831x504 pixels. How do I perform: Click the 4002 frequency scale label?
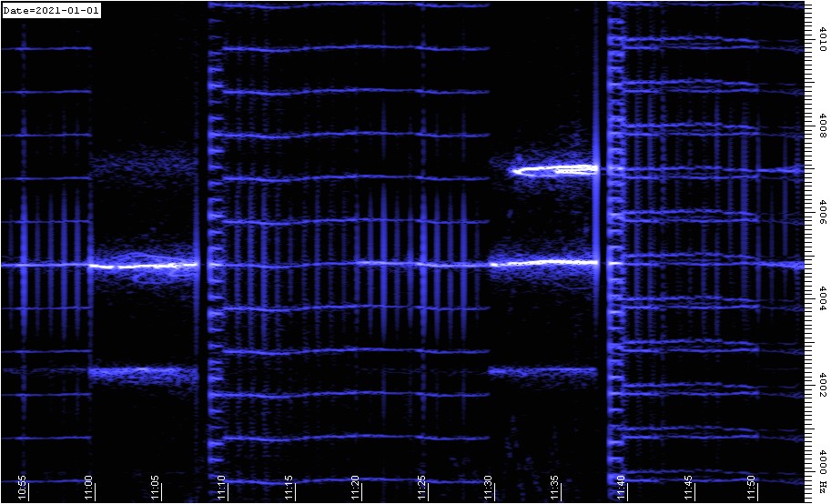(822, 386)
